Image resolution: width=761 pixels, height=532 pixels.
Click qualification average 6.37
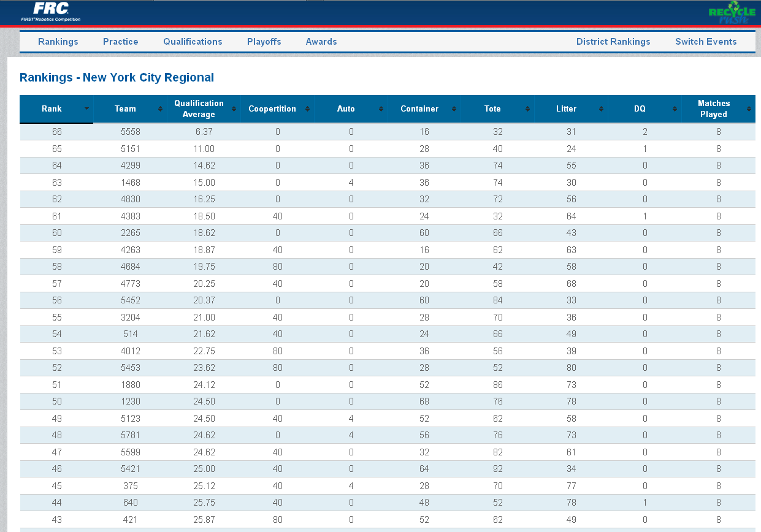[204, 132]
